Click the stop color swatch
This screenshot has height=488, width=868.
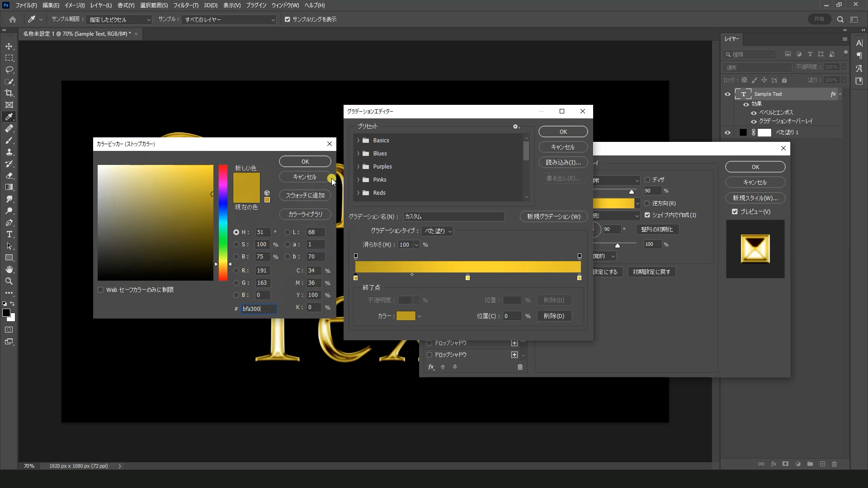(x=406, y=316)
